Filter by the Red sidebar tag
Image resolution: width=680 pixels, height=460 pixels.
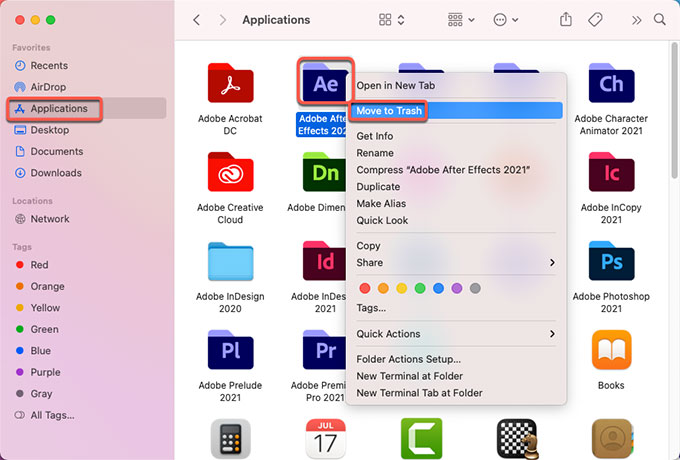click(x=87, y=264)
